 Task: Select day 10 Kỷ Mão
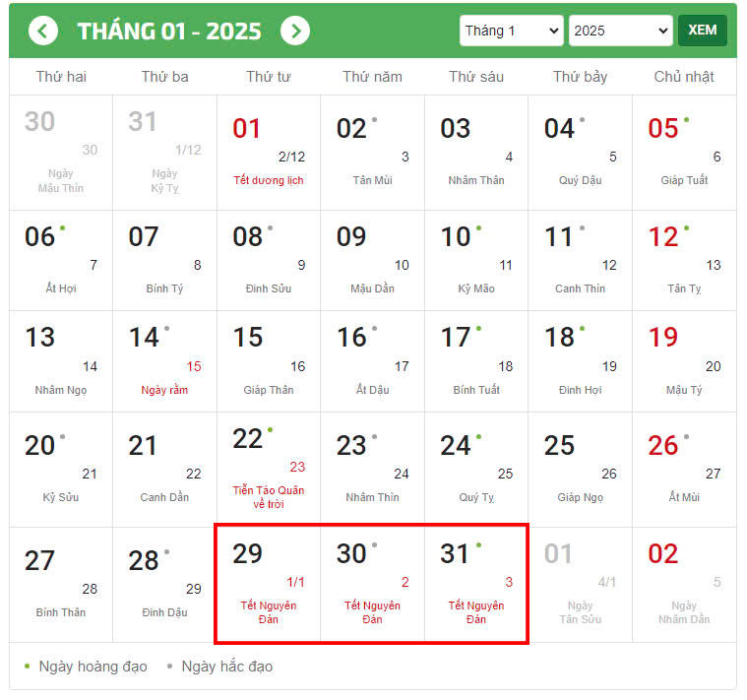[x=476, y=260]
